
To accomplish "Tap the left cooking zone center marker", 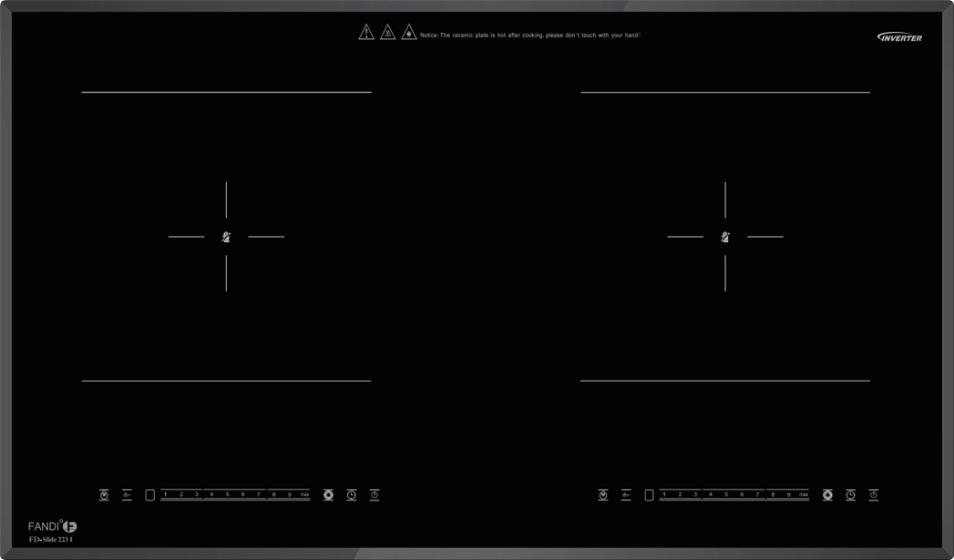I will pyautogui.click(x=226, y=237).
